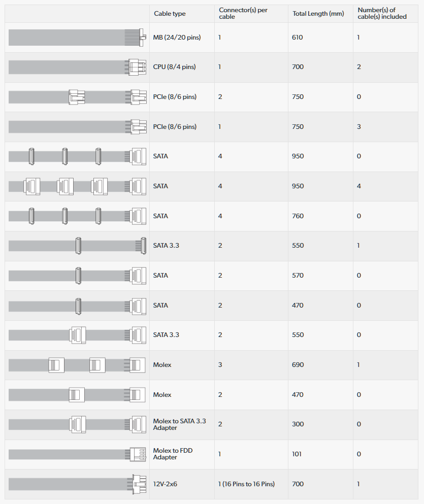
Task: Select the "Total Length (mm)" column header
Action: 318,14
